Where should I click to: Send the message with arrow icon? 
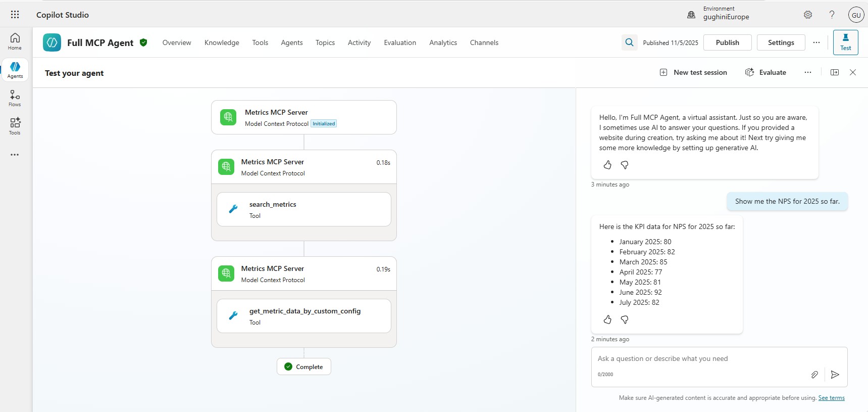point(835,375)
